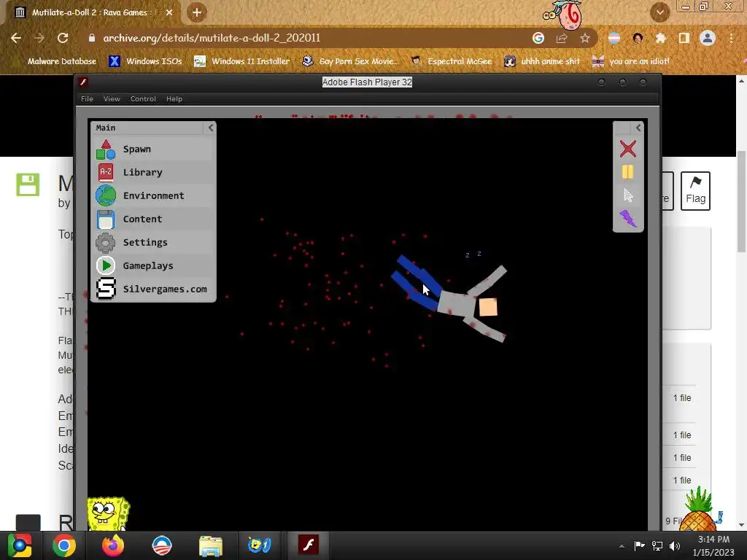Open the Flash Player Help menu

(174, 98)
